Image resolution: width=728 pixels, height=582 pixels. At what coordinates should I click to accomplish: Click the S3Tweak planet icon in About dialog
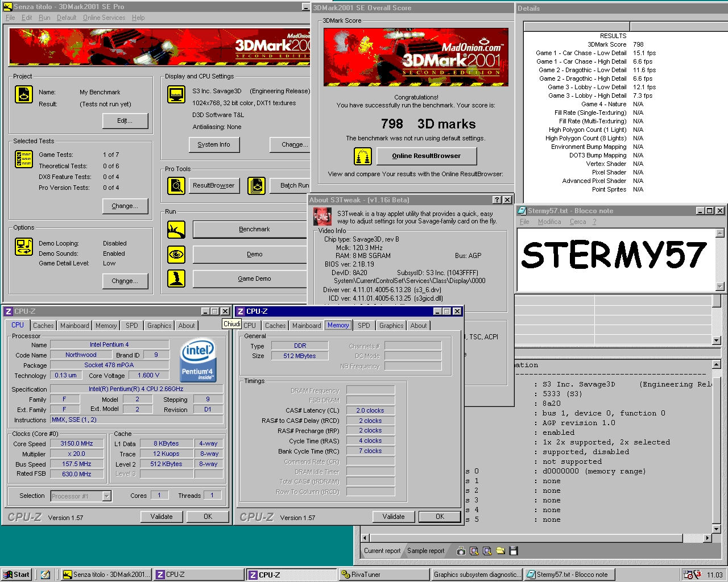pos(322,217)
